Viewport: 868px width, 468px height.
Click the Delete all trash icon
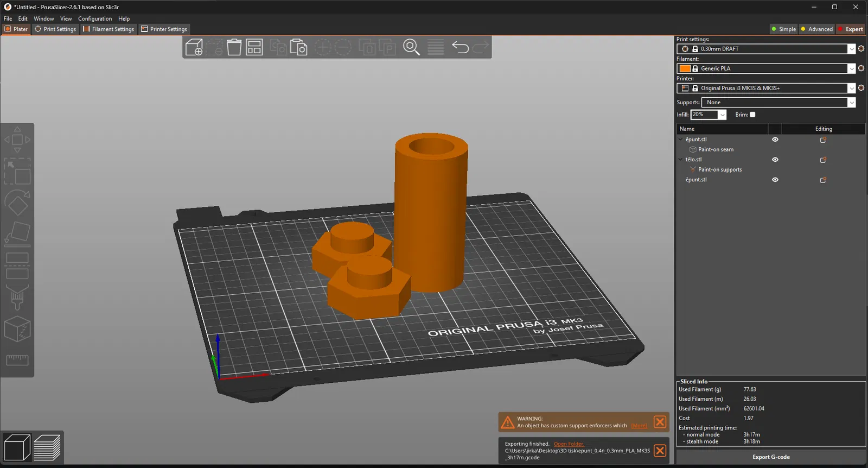[234, 47]
